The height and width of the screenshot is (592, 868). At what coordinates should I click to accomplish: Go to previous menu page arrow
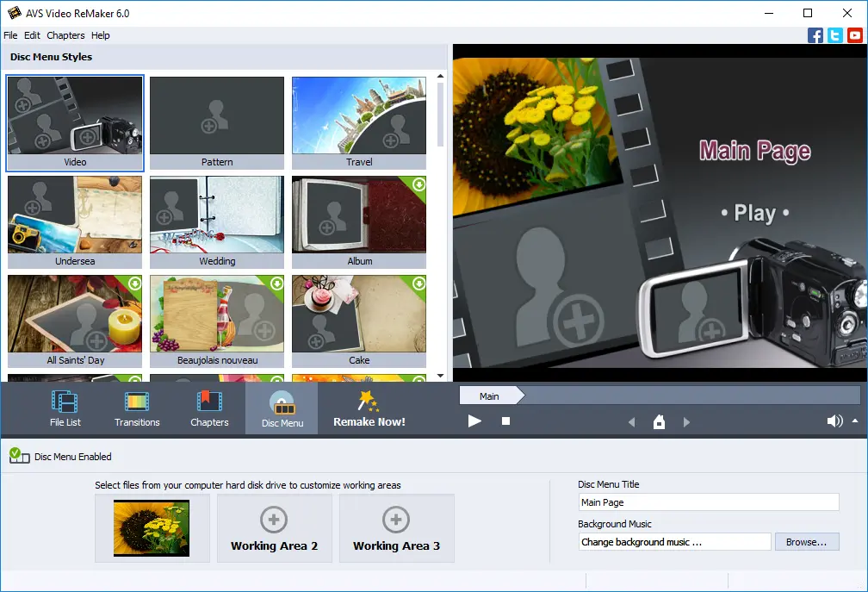(632, 422)
